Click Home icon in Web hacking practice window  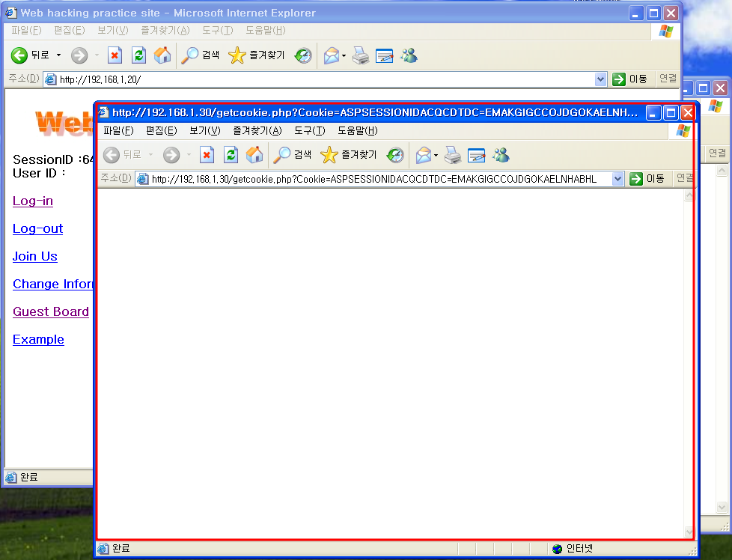pos(162,55)
